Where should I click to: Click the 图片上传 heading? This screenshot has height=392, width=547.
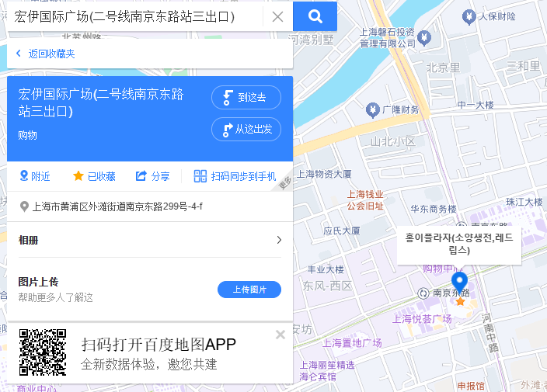point(38,282)
